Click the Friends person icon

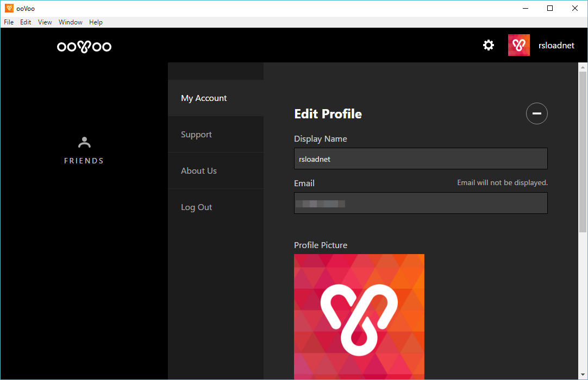click(84, 143)
